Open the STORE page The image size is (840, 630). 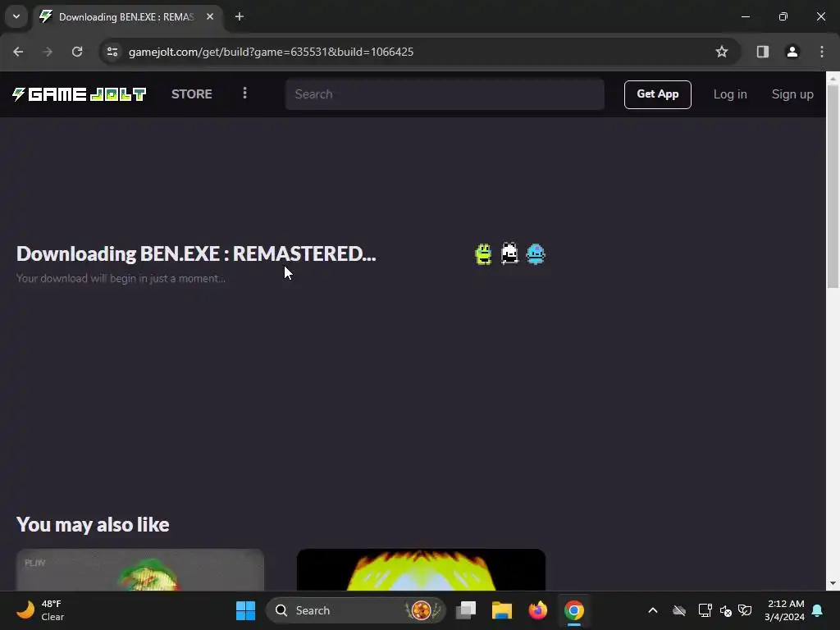192,94
